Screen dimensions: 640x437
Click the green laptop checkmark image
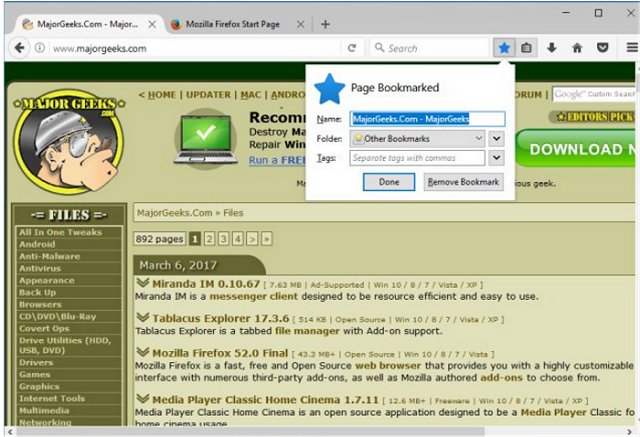pyautogui.click(x=206, y=140)
